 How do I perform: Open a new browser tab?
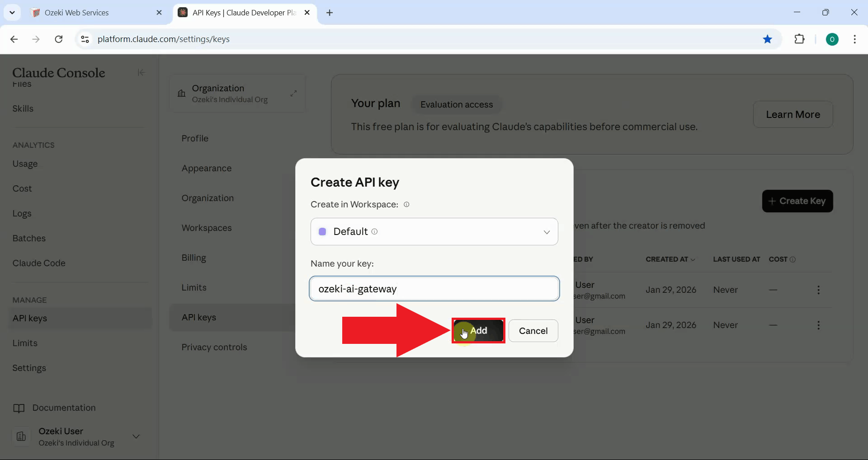click(x=330, y=13)
